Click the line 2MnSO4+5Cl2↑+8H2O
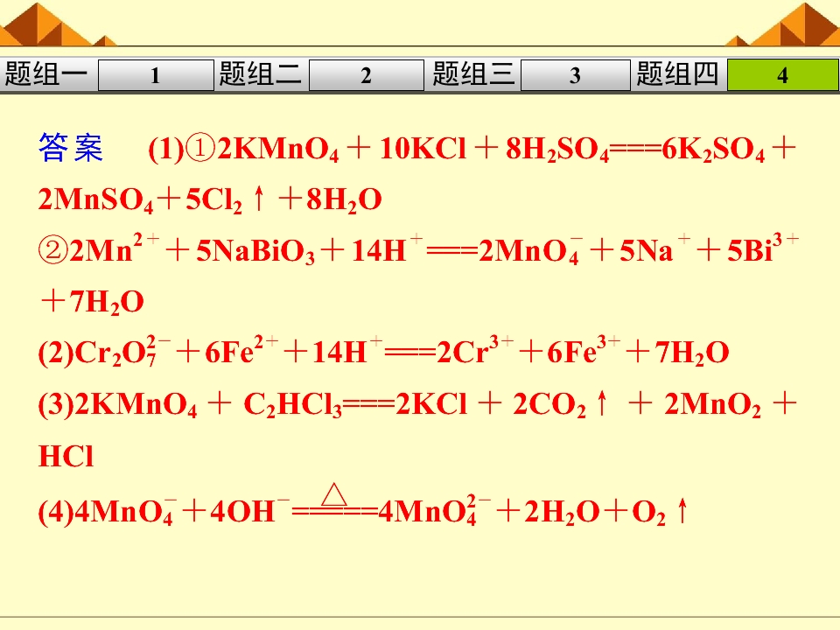The height and width of the screenshot is (630, 840). (x=210, y=199)
